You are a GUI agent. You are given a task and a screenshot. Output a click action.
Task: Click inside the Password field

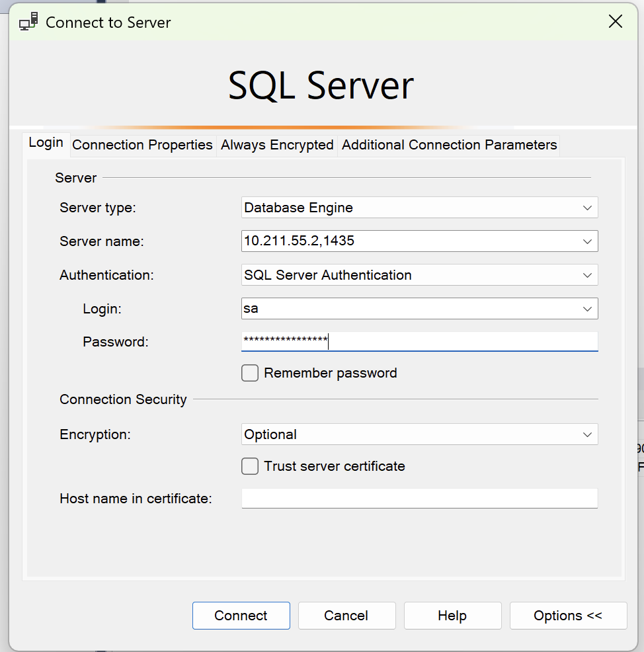(x=419, y=341)
